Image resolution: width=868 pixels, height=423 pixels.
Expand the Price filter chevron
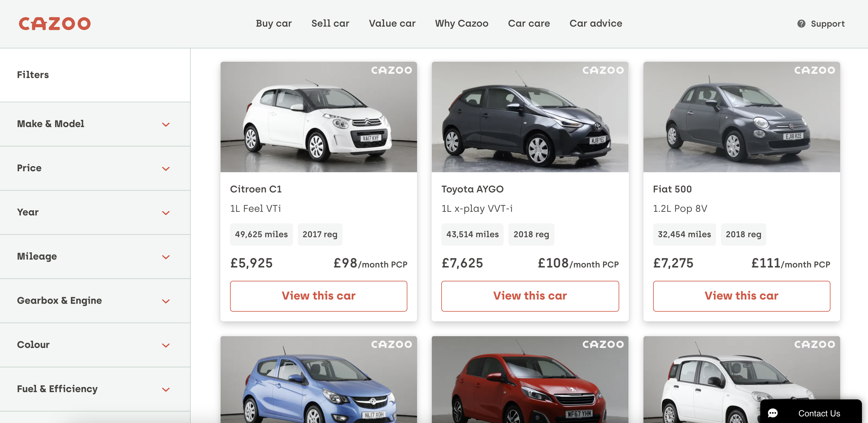pos(166,169)
